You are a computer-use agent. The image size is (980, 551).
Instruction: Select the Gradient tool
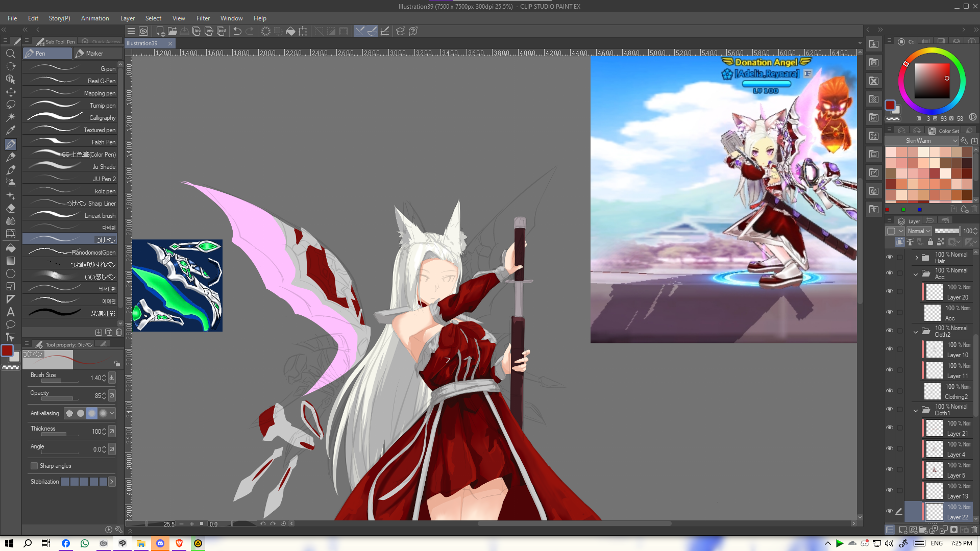[10, 261]
